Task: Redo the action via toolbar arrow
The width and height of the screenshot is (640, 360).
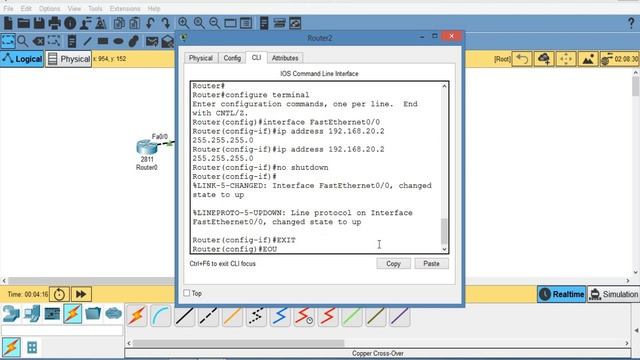Action: tap(165, 23)
